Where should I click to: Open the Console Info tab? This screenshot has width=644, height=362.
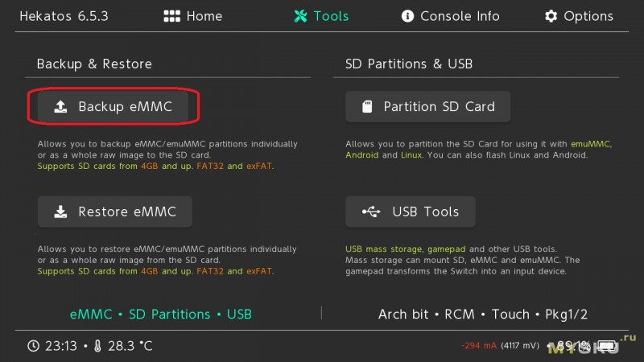(x=450, y=16)
